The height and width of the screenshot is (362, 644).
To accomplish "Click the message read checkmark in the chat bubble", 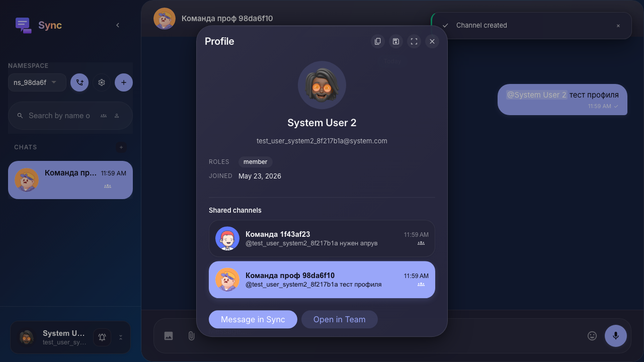I will click(x=616, y=107).
